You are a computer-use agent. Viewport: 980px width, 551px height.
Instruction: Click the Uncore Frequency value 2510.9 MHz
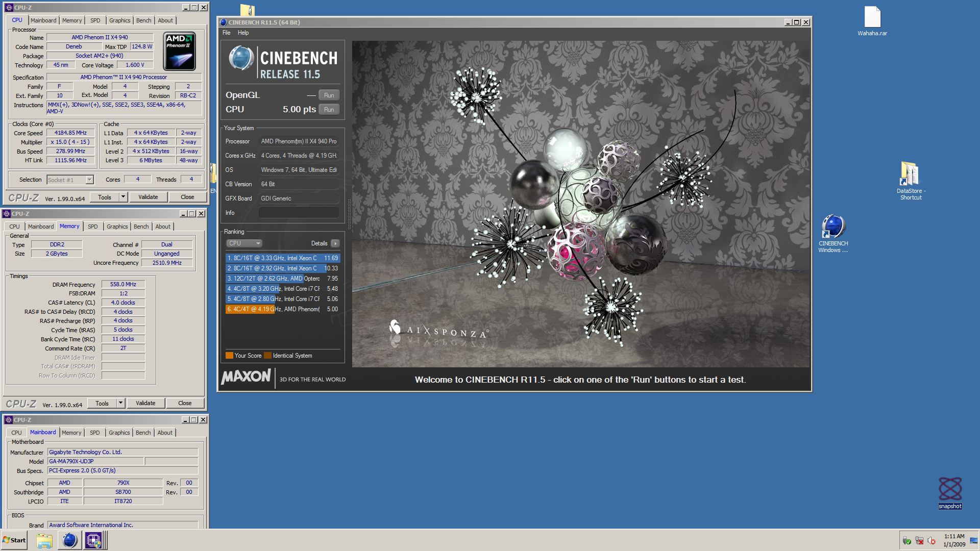[x=167, y=263]
